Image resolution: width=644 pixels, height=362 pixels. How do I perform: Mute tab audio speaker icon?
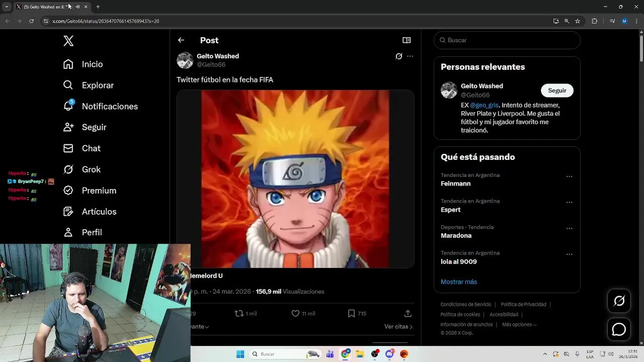click(x=77, y=7)
